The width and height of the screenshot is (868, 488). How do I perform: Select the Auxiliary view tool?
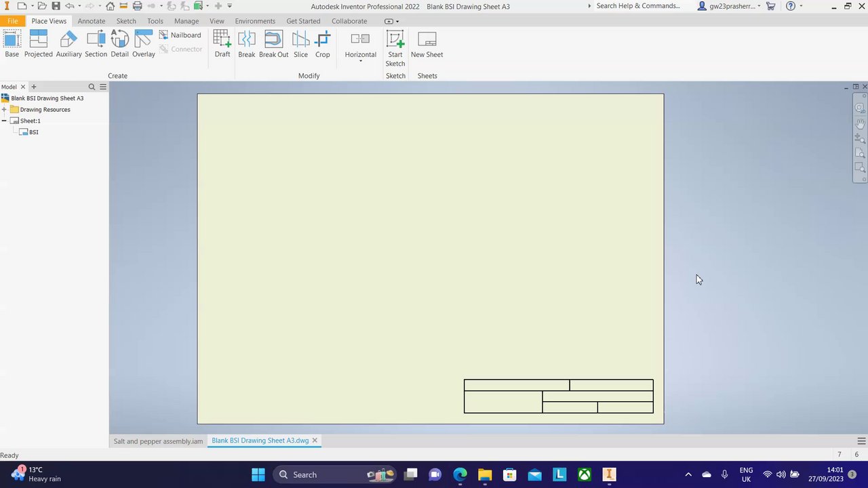68,44
